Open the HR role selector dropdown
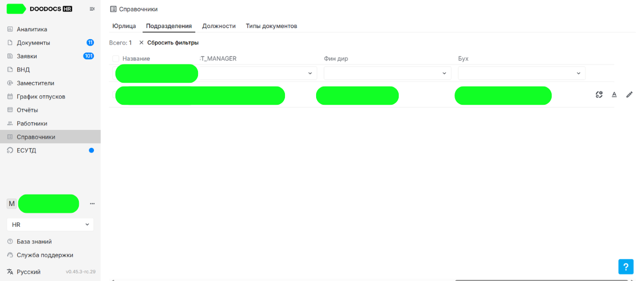The height and width of the screenshot is (281, 644). (x=50, y=225)
